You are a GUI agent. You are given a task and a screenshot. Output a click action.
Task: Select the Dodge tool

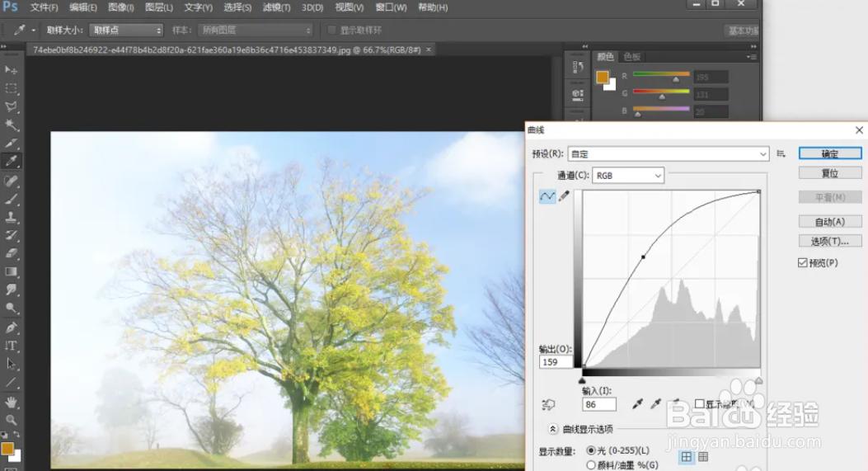click(x=11, y=309)
